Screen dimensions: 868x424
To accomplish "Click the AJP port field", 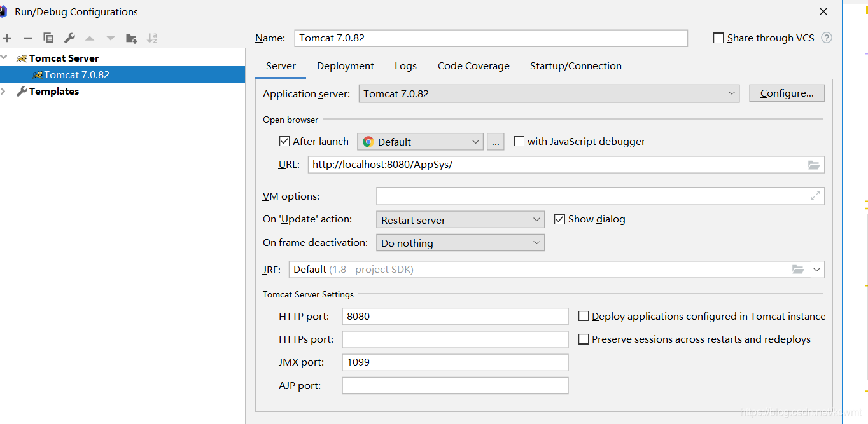I will (455, 385).
